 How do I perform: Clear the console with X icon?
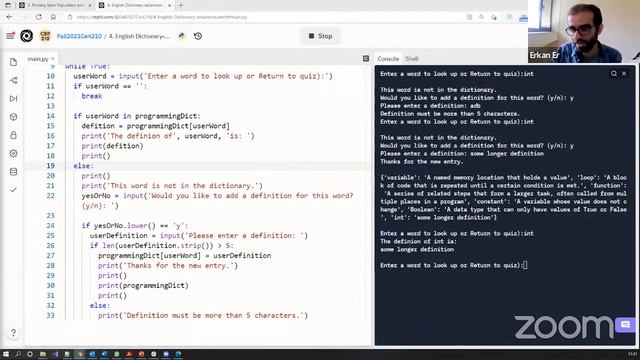[624, 73]
